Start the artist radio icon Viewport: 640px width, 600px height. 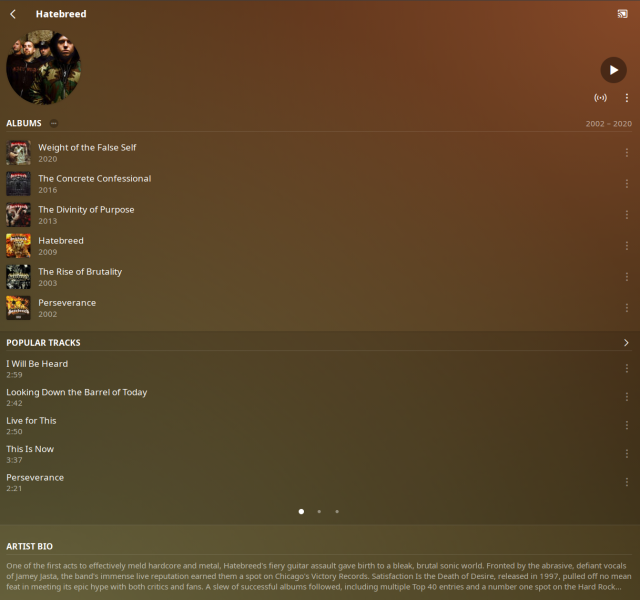[600, 98]
